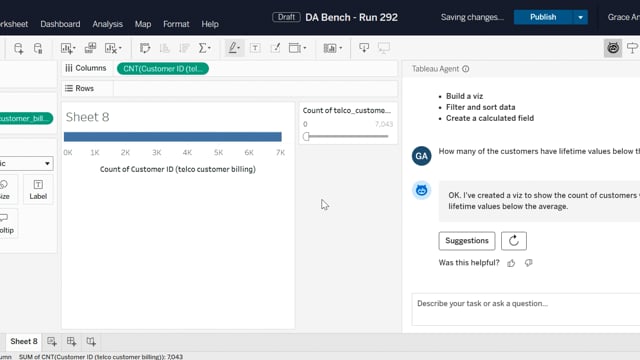Image resolution: width=640 pixels, height=360 pixels.
Task: Click the Publish button
Action: (543, 17)
